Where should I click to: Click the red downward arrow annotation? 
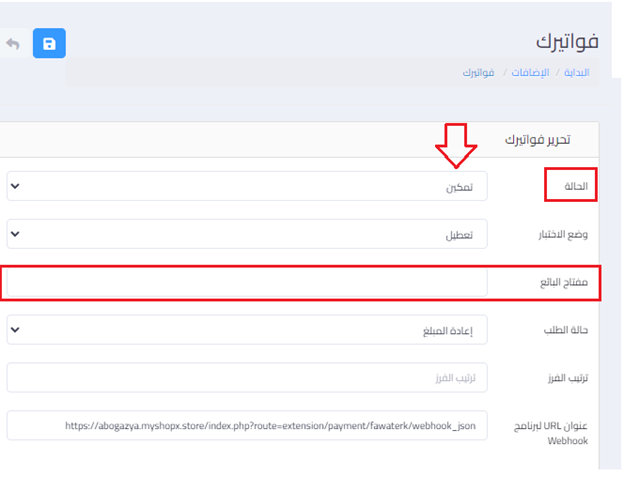456,146
